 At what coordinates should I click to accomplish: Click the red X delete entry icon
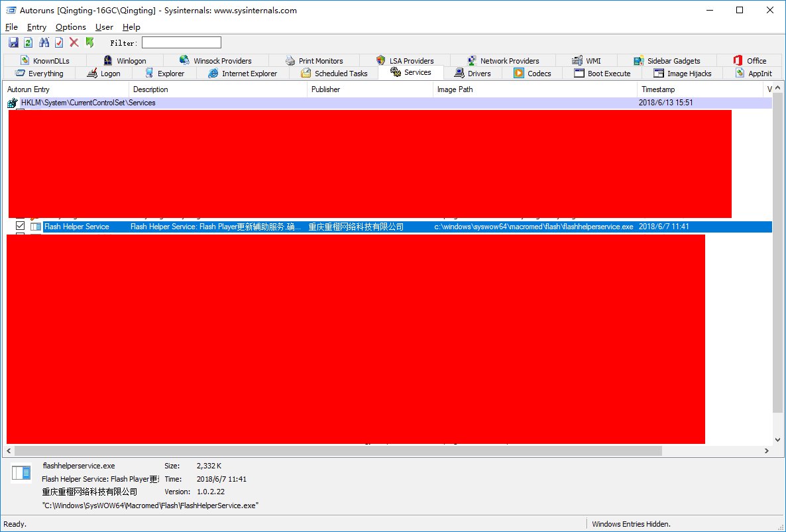click(73, 42)
